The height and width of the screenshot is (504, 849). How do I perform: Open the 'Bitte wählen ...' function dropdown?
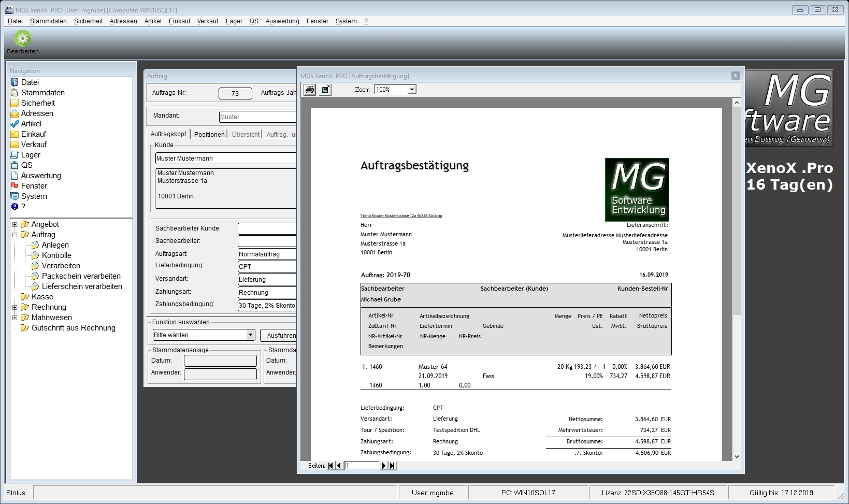pos(250,335)
